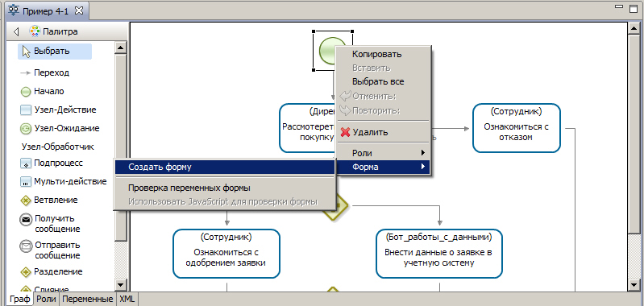
Task: Choose the Мульти-действие tool
Action: coord(63,181)
